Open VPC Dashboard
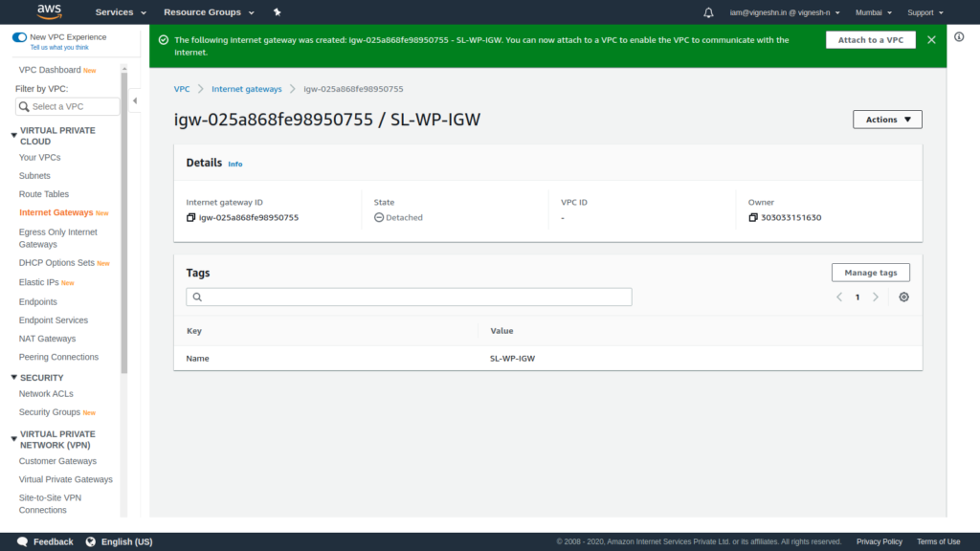Image resolution: width=980 pixels, height=551 pixels. [50, 70]
